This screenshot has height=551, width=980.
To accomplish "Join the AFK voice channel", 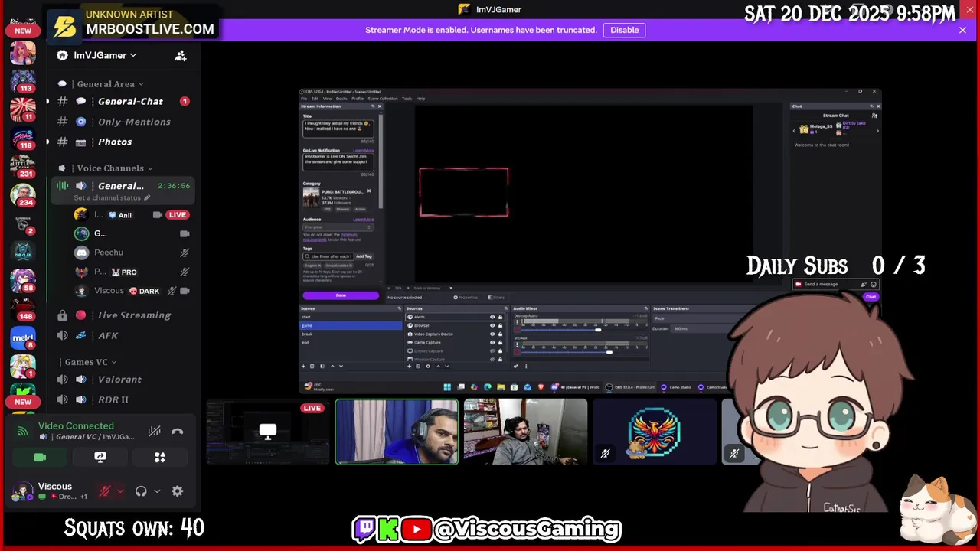I will pyautogui.click(x=122, y=336).
